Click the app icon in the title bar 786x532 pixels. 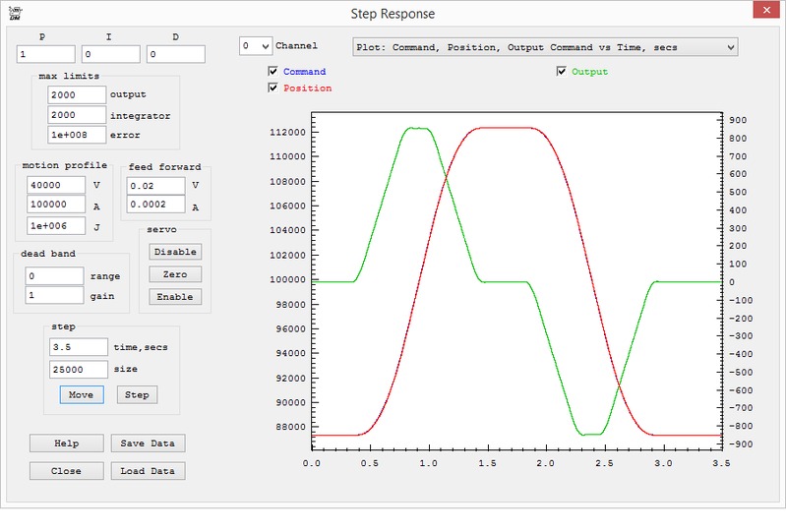tap(14, 13)
